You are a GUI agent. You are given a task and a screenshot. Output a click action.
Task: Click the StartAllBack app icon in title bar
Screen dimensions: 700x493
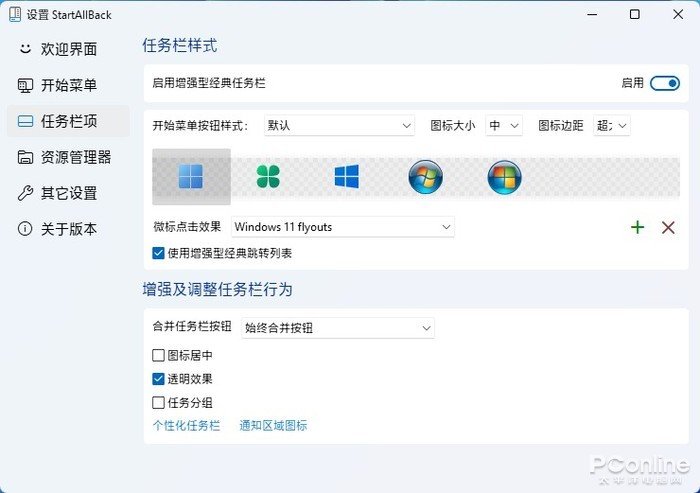click(x=15, y=14)
